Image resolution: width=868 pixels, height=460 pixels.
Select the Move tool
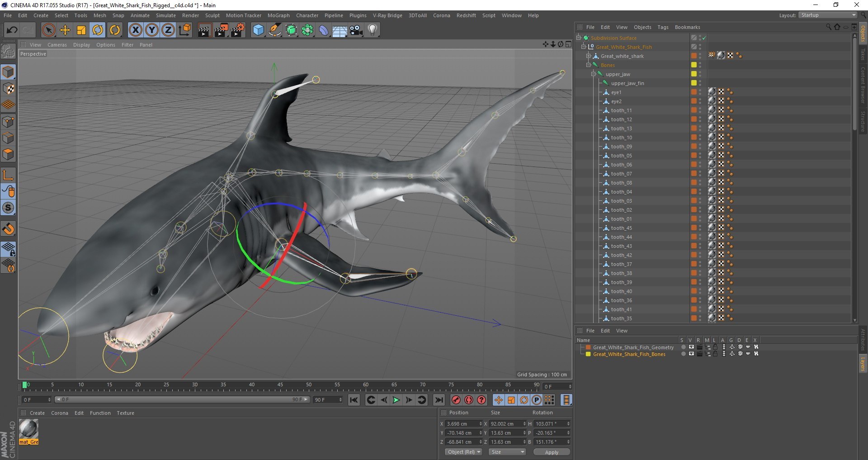click(65, 30)
